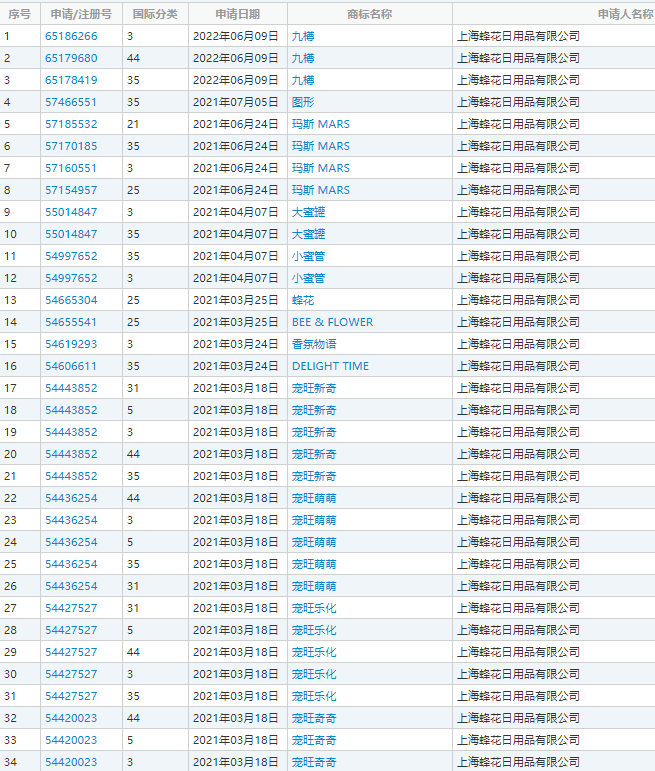655x771 pixels.
Task: Click application number 57154957 link
Action: coord(71,190)
